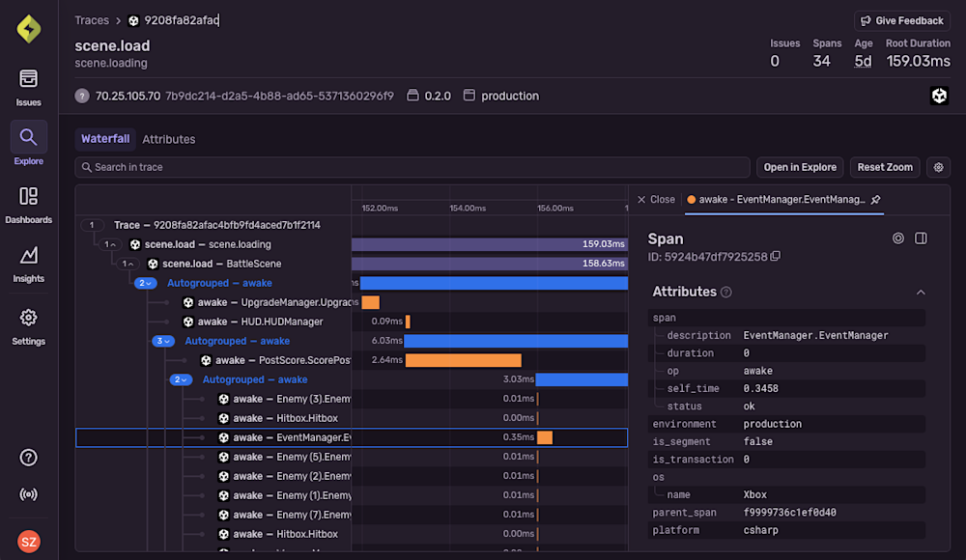Click the Open in Explore button
966x560 pixels.
click(x=799, y=167)
